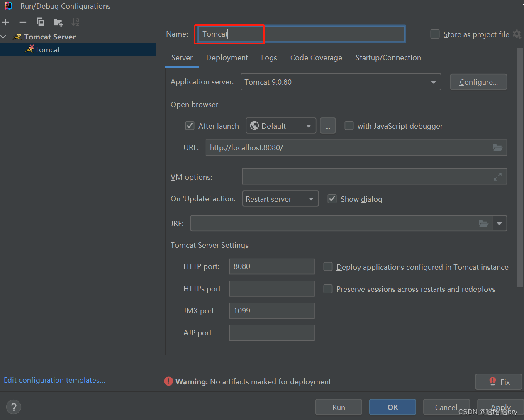Screen dimensions: 524x420
Task: Click the Configure... button
Action: [478, 82]
